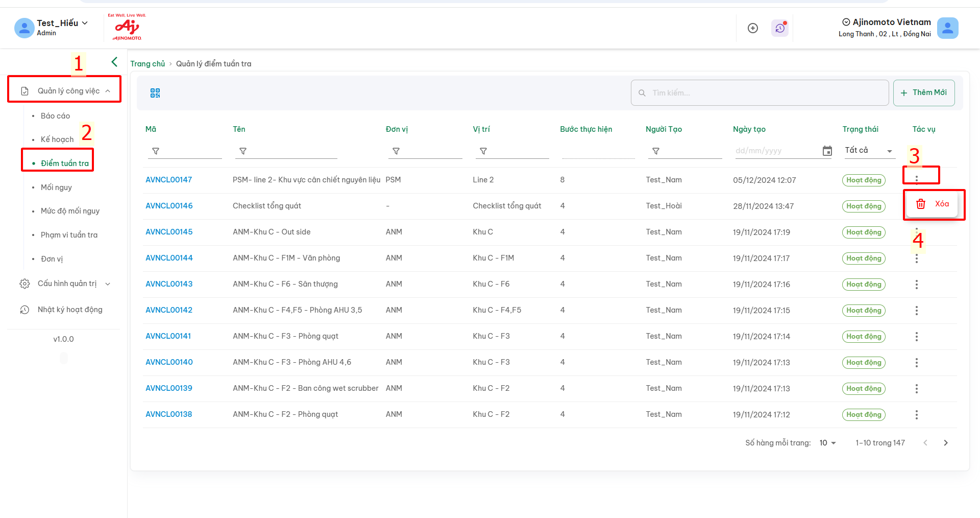The height and width of the screenshot is (518, 980).
Task: Open patrol point AVNCL00147
Action: [x=169, y=180]
